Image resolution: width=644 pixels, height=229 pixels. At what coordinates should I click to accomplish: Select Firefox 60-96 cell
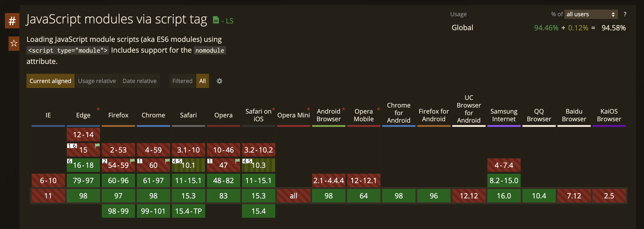(x=118, y=180)
